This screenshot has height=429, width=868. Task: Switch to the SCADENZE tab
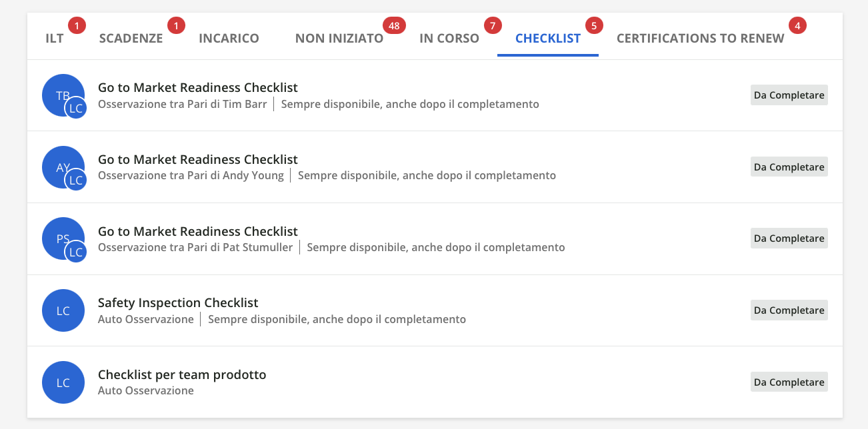point(130,39)
